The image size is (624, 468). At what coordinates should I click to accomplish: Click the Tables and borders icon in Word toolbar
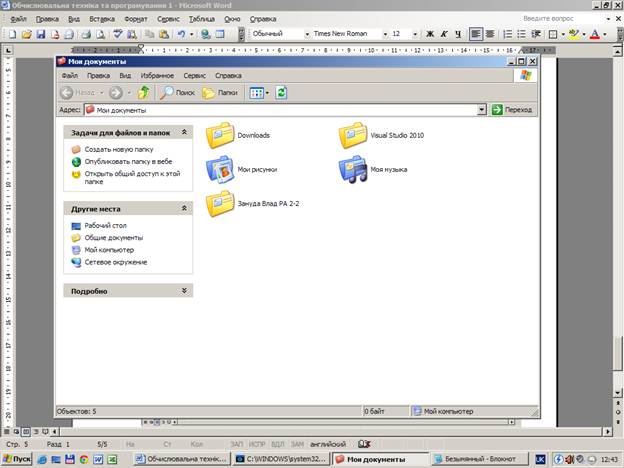(220, 34)
